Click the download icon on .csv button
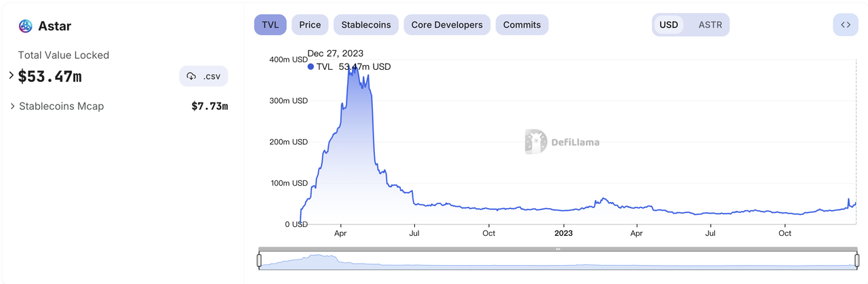Image resolution: width=868 pixels, height=284 pixels. [191, 77]
